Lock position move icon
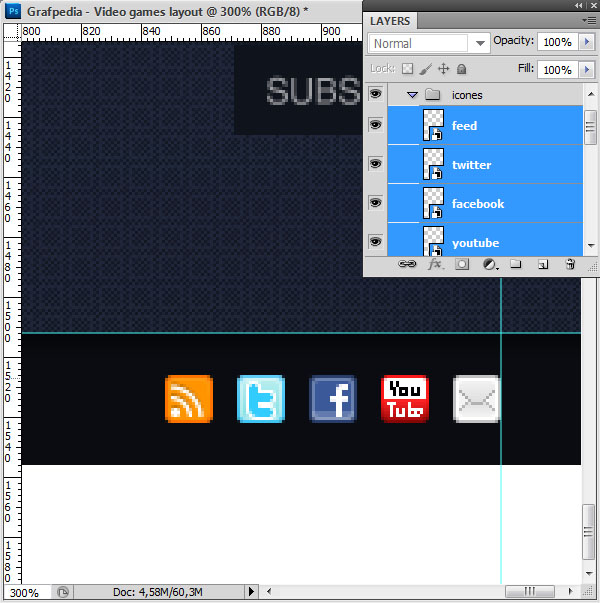Viewport: 600px width, 603px height. coord(443,69)
